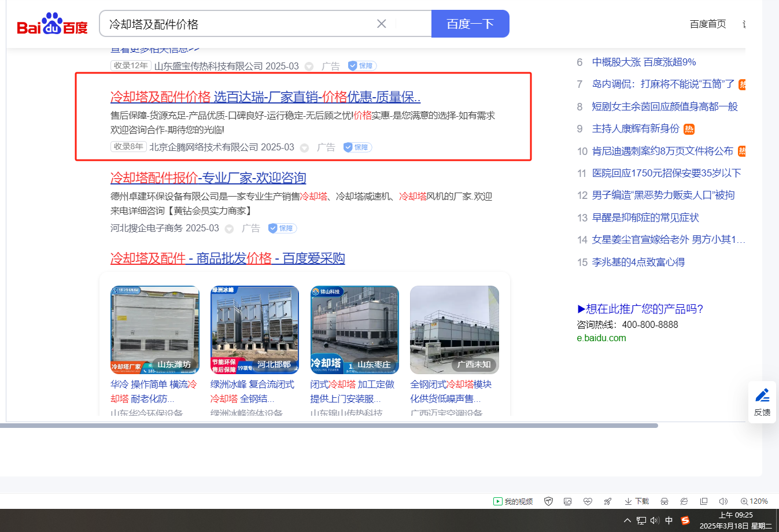Open hot search 中概股大涨 百度涨超9%
This screenshot has width=779, height=532.
coord(644,62)
